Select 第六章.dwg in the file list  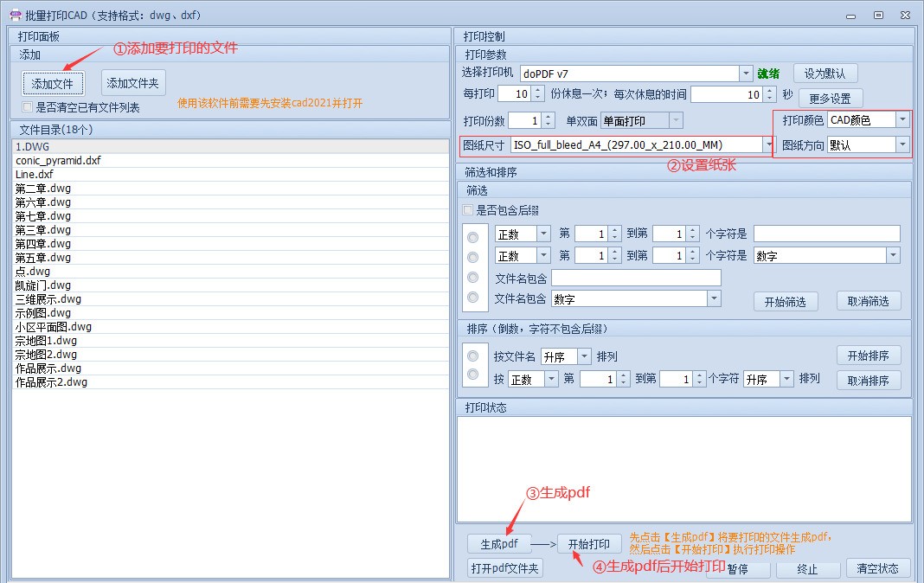point(230,202)
